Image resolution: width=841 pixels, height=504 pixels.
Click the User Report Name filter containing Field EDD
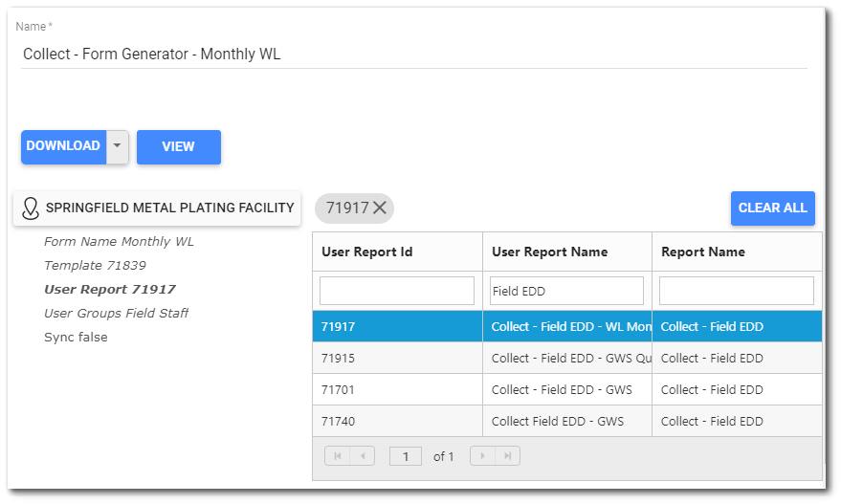pyautogui.click(x=566, y=291)
